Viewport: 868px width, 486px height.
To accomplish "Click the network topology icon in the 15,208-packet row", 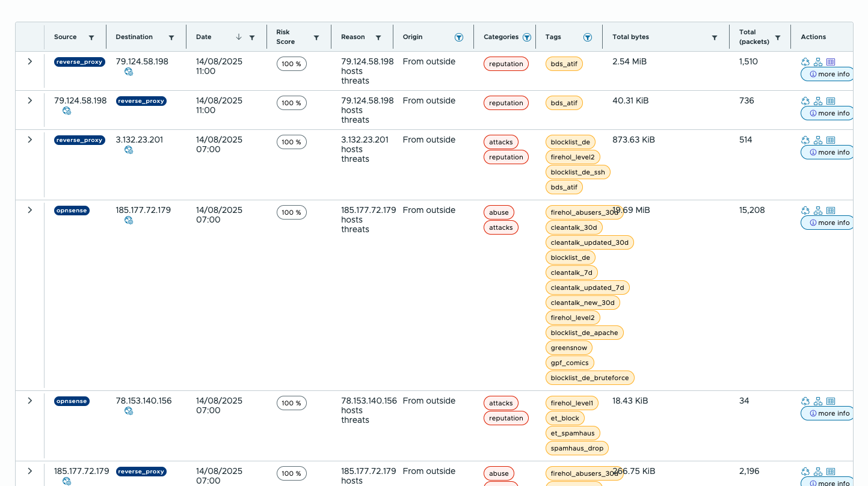I will [818, 211].
